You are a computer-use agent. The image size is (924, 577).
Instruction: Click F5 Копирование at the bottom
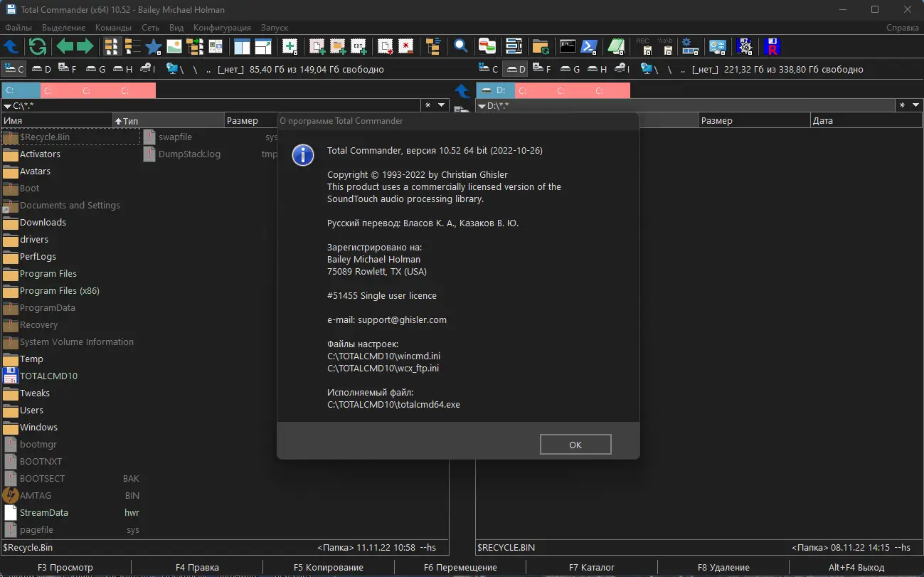[328, 567]
